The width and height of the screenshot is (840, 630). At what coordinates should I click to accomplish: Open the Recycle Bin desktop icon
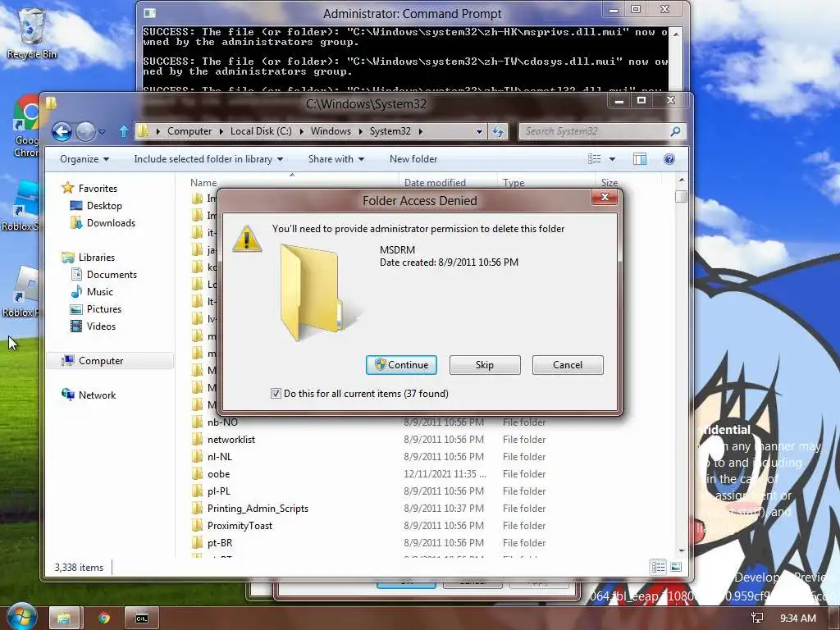click(32, 33)
